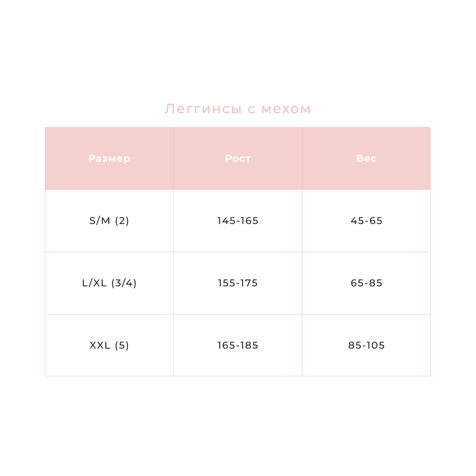This screenshot has width=476, height=476.
Task: Click the 'S/M' size label
Action: pyautogui.click(x=100, y=221)
